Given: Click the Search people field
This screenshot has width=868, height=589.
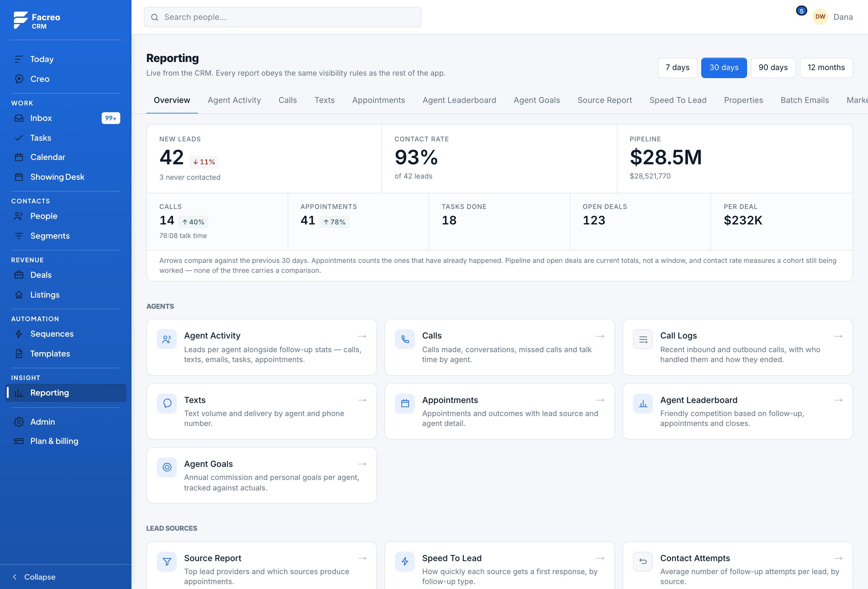Looking at the screenshot, I should [282, 17].
